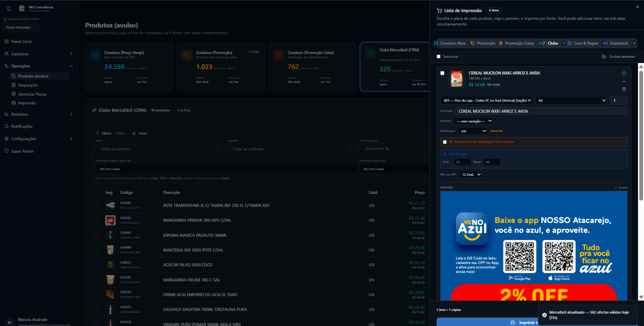Check the POTE TRAMONTINA 2L row checkbox
644x326 pixels.
point(97,206)
